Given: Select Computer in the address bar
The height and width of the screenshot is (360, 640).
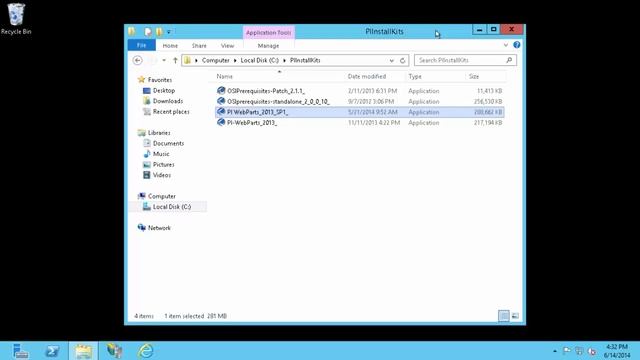Looking at the screenshot, I should [216, 60].
